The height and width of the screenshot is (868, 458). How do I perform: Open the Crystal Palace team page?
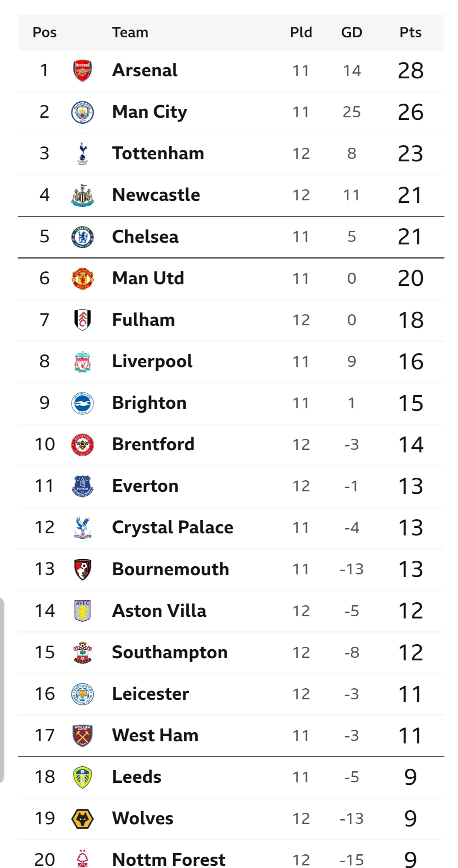point(172,527)
